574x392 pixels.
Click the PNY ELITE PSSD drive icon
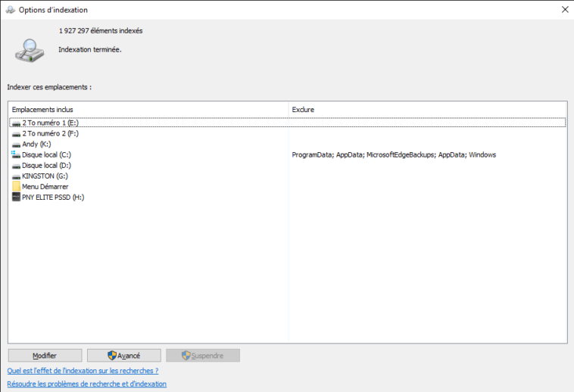(x=16, y=197)
